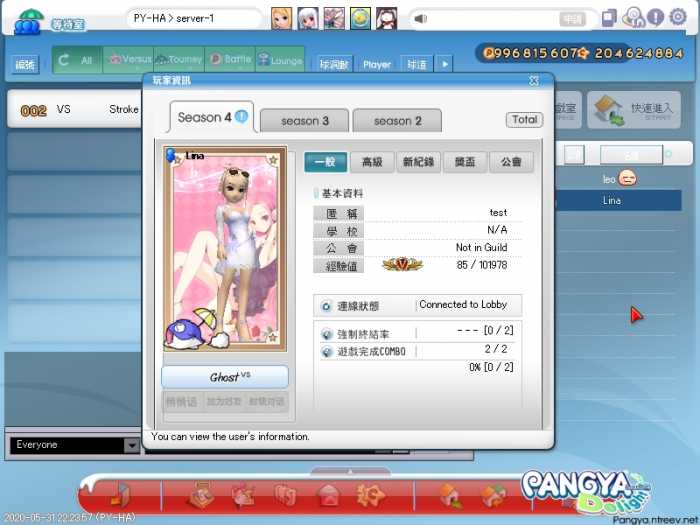Switch to the Season 4 tab
Image resolution: width=700 pixels, height=525 pixels.
[x=212, y=117]
